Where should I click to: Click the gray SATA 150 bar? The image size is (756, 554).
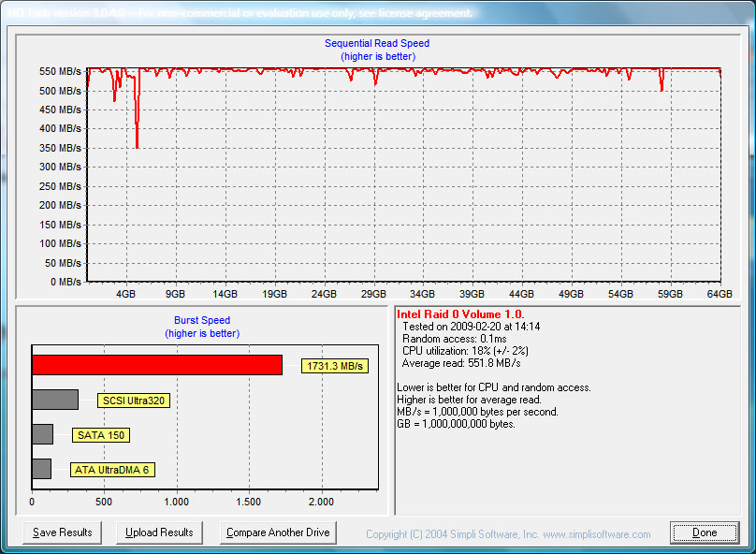click(x=43, y=434)
